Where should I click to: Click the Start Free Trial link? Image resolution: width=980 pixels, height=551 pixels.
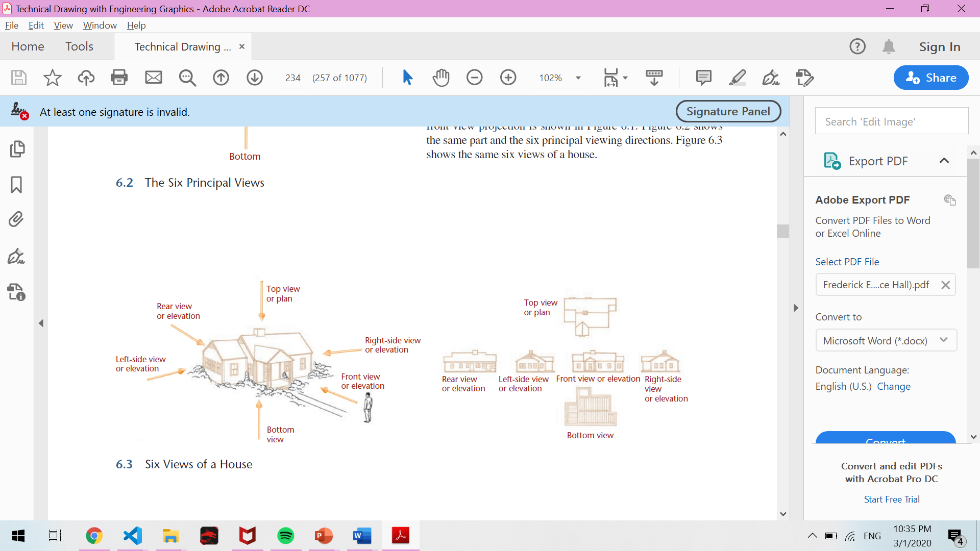[891, 499]
